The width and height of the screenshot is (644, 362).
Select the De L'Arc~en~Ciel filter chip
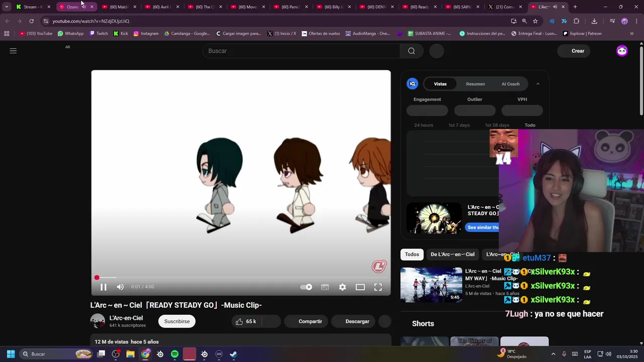[452, 254]
